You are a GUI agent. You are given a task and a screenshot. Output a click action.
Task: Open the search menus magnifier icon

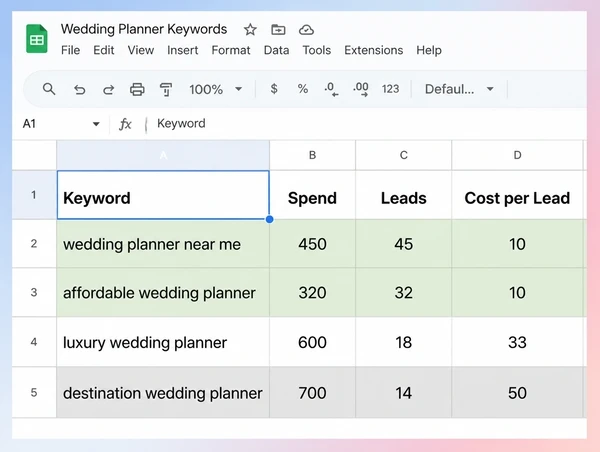(49, 89)
